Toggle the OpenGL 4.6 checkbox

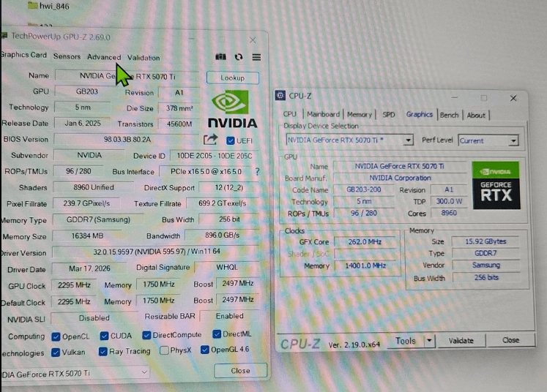click(x=205, y=350)
